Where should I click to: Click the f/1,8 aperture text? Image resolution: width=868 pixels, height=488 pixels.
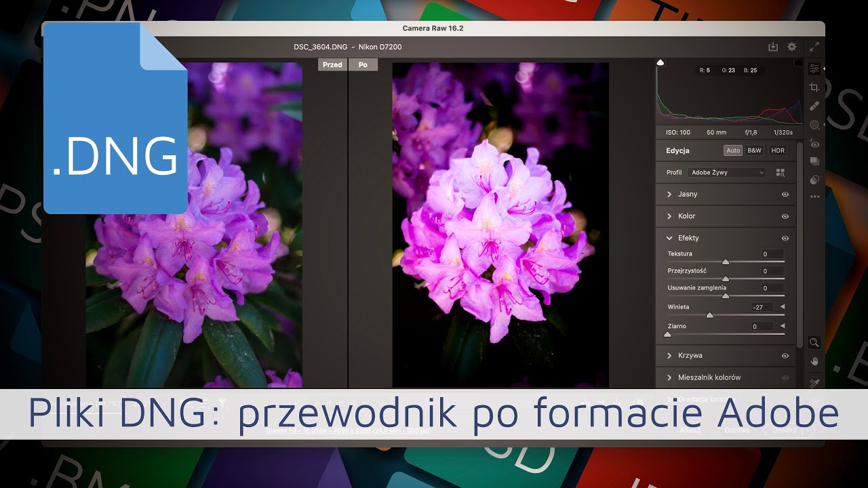point(751,133)
